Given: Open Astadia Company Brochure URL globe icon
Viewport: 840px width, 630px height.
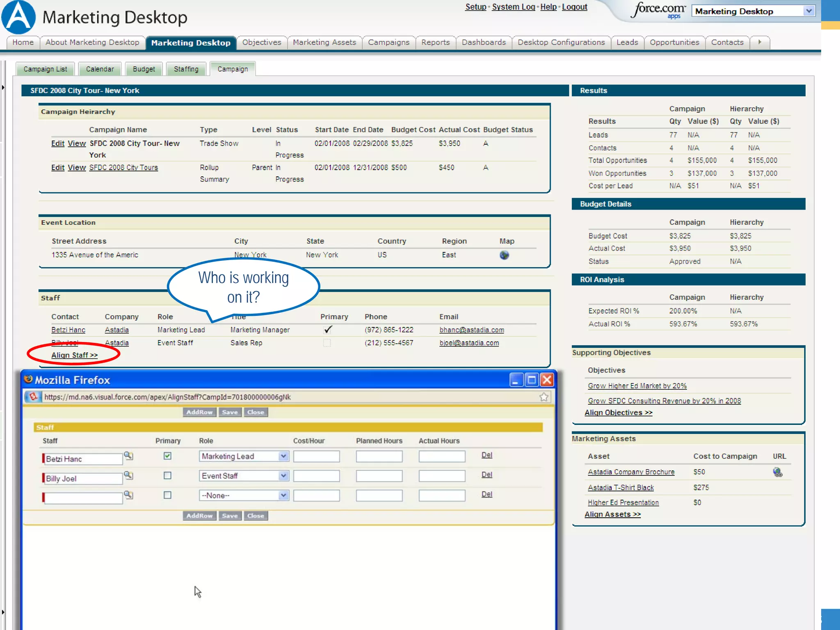Looking at the screenshot, I should tap(777, 472).
